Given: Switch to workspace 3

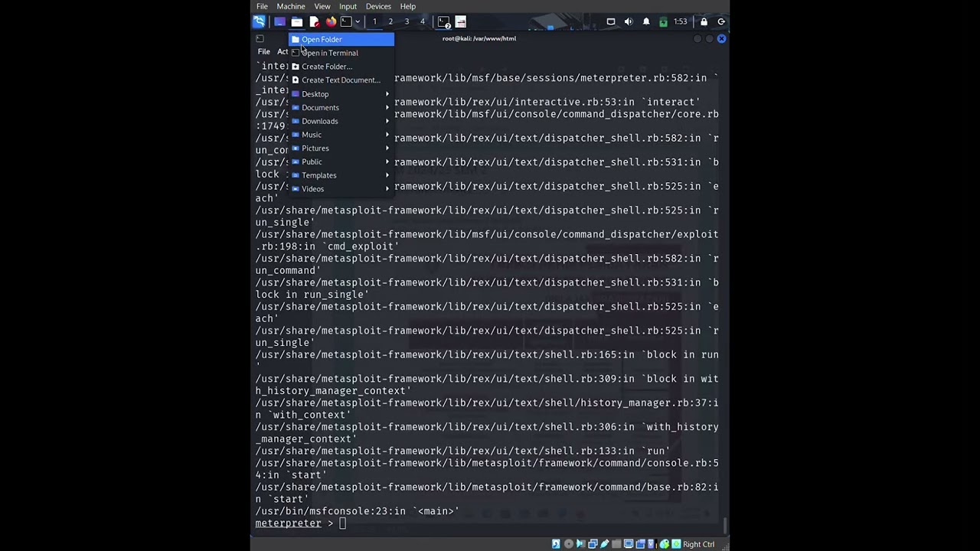Looking at the screenshot, I should (407, 21).
